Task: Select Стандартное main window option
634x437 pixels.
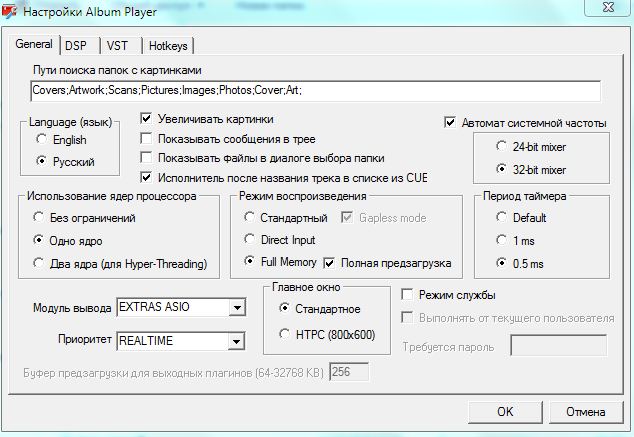Action: click(x=285, y=308)
